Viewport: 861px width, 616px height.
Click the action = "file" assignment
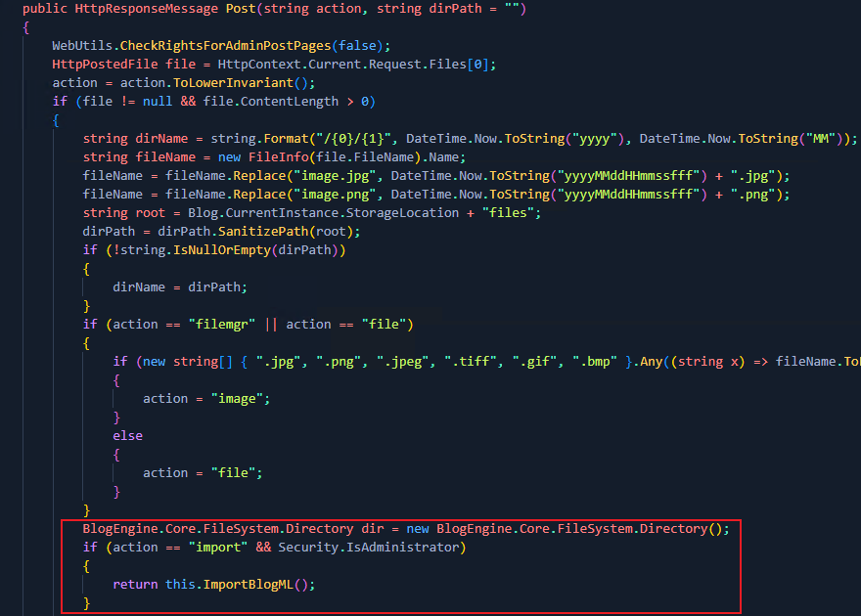pos(203,473)
